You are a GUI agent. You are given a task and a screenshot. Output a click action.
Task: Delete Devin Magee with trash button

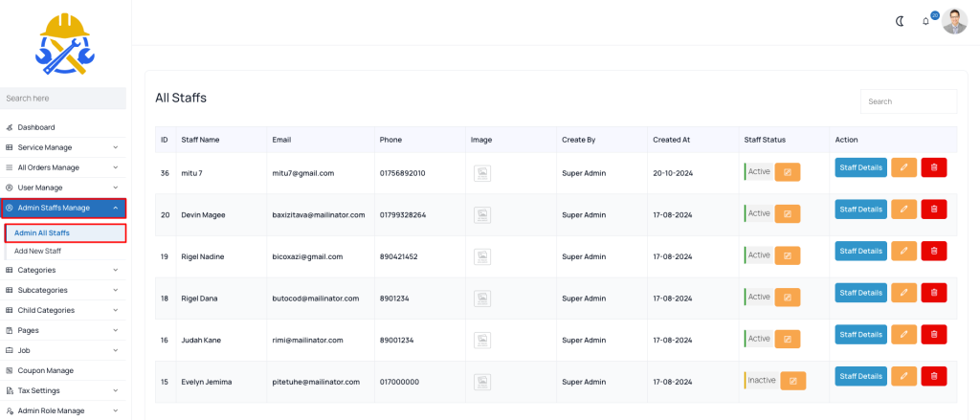[934, 210]
